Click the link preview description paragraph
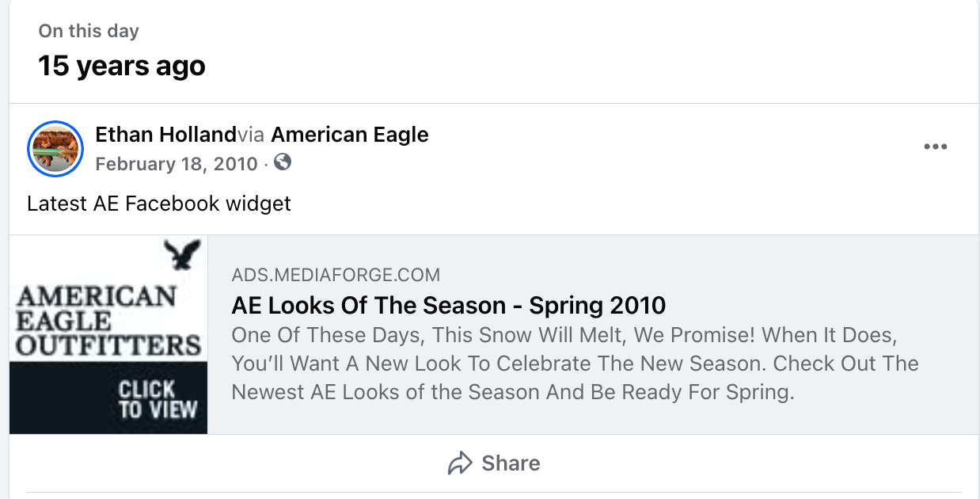The width and height of the screenshot is (980, 499). (564, 364)
